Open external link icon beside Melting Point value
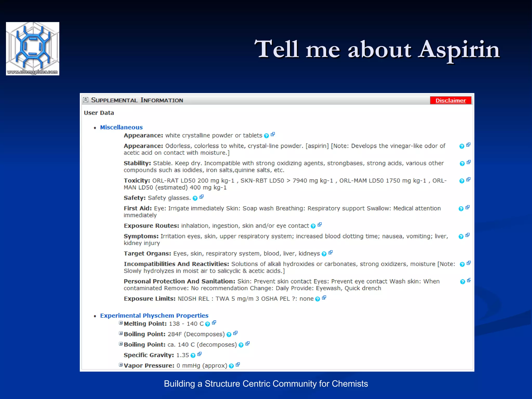Viewport: 532px width, 399px height. 214,323
